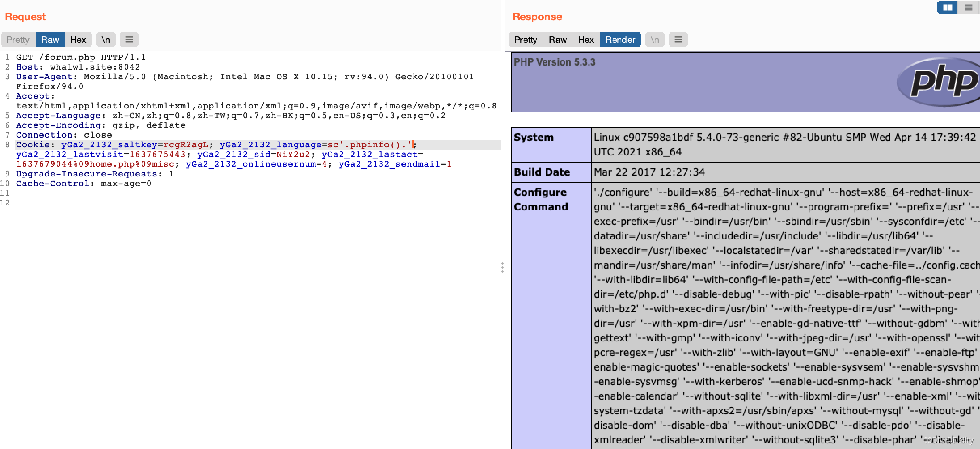The width and height of the screenshot is (980, 449).
Task: Open the Request panel hamburger options menu
Action: tap(129, 40)
